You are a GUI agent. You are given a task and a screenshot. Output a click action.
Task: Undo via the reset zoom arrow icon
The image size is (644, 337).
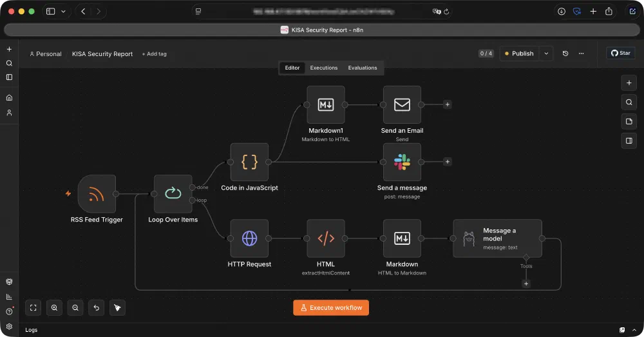96,308
